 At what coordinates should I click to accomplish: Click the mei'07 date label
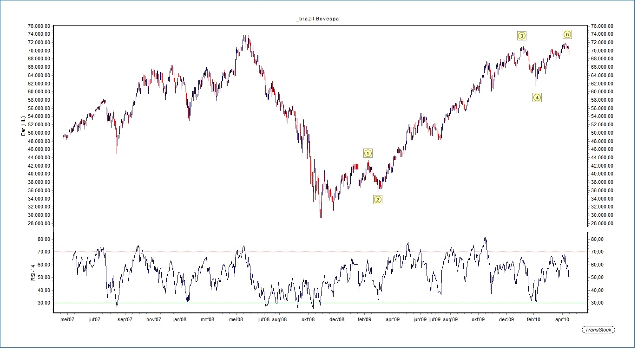pyautogui.click(x=67, y=319)
